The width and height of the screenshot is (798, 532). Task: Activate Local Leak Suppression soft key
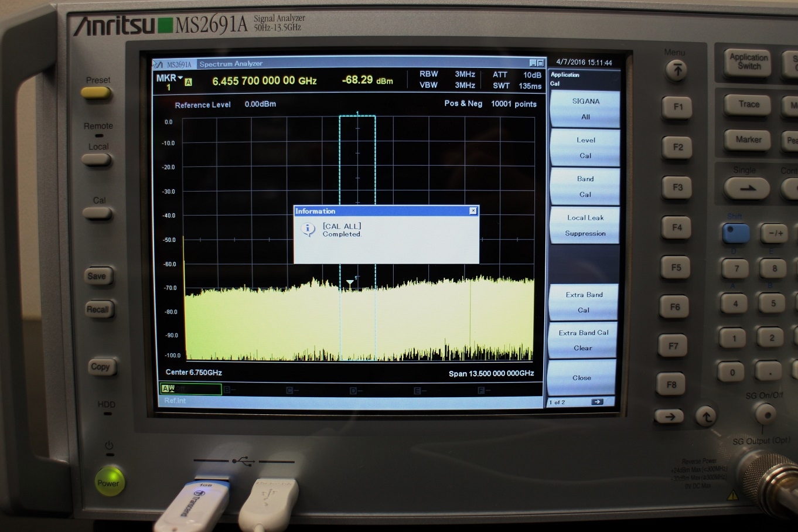(585, 226)
